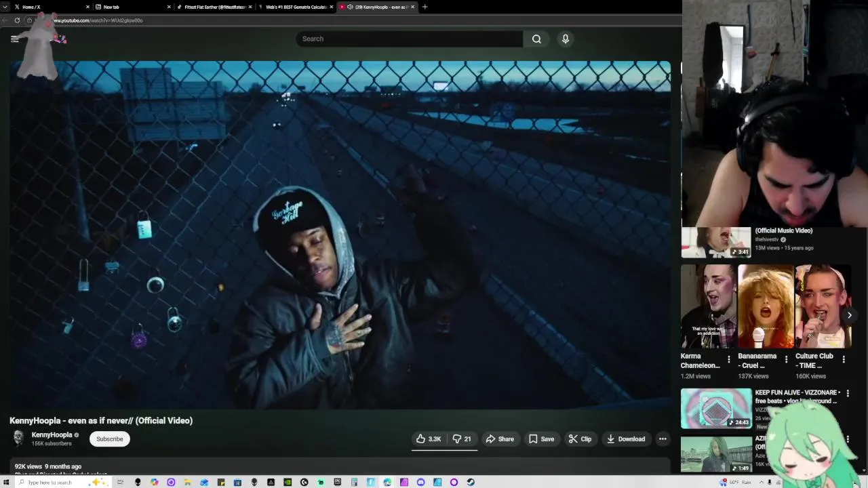
Task: Open the KennyHoopla channel name link
Action: [52, 434]
